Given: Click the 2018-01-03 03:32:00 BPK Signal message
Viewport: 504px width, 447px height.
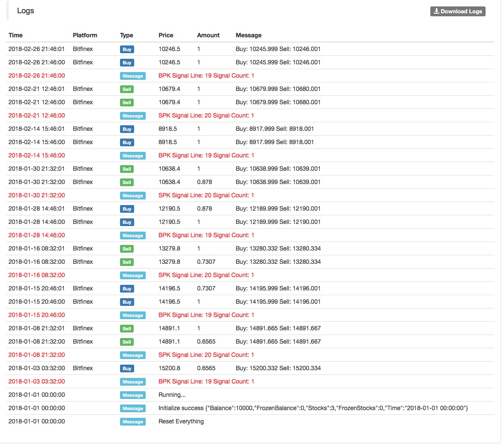Looking at the screenshot, I should coord(206,382).
